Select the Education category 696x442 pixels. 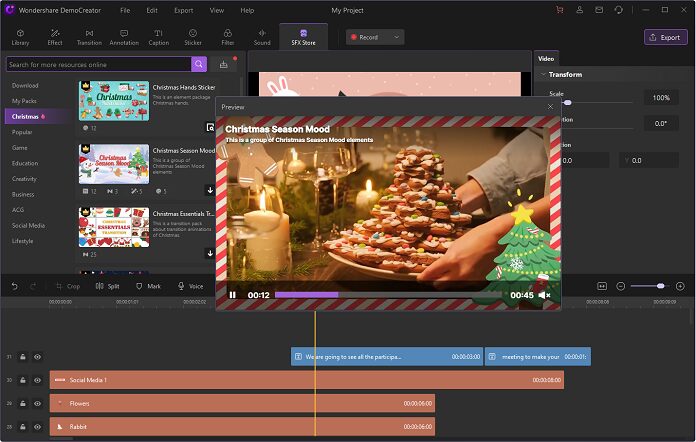pos(25,163)
